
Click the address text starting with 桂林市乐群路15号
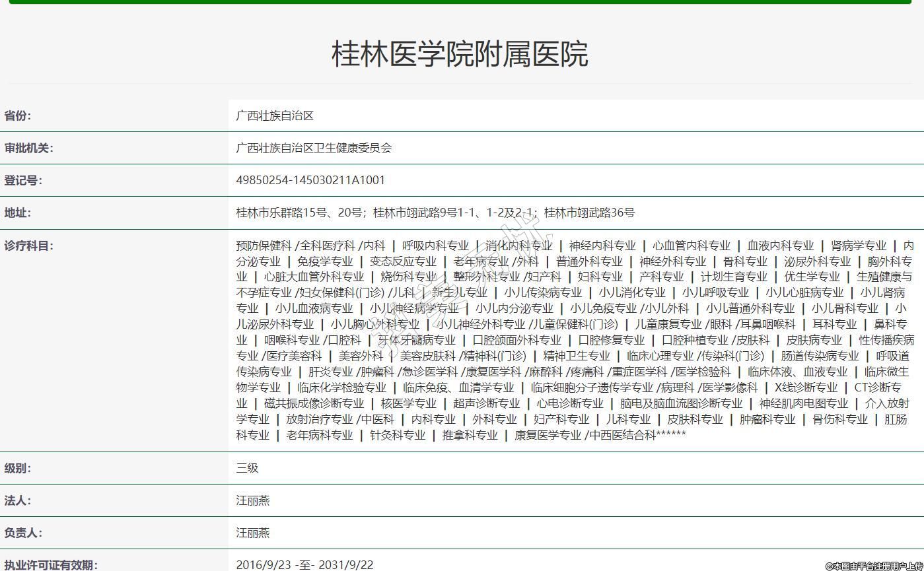click(435, 213)
